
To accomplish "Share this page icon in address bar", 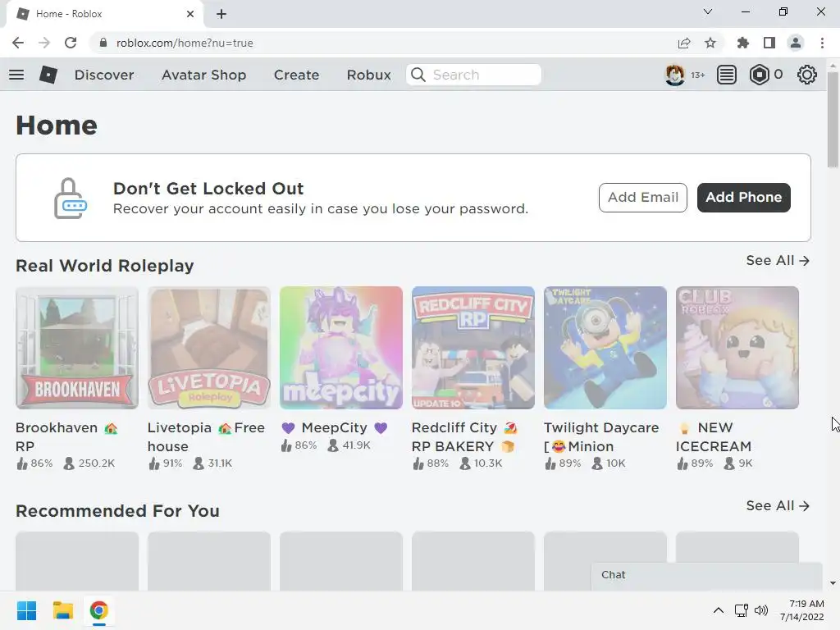I will coord(684,43).
